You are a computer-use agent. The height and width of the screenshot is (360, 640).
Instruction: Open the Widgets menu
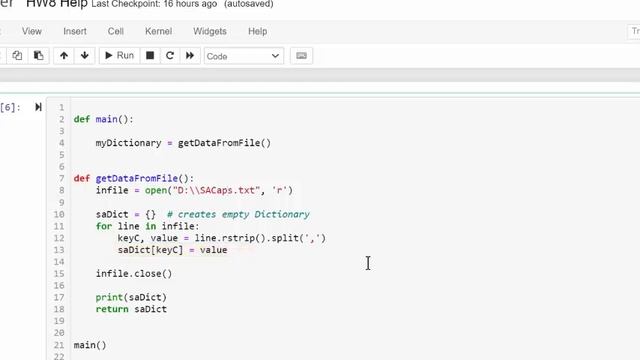click(210, 31)
